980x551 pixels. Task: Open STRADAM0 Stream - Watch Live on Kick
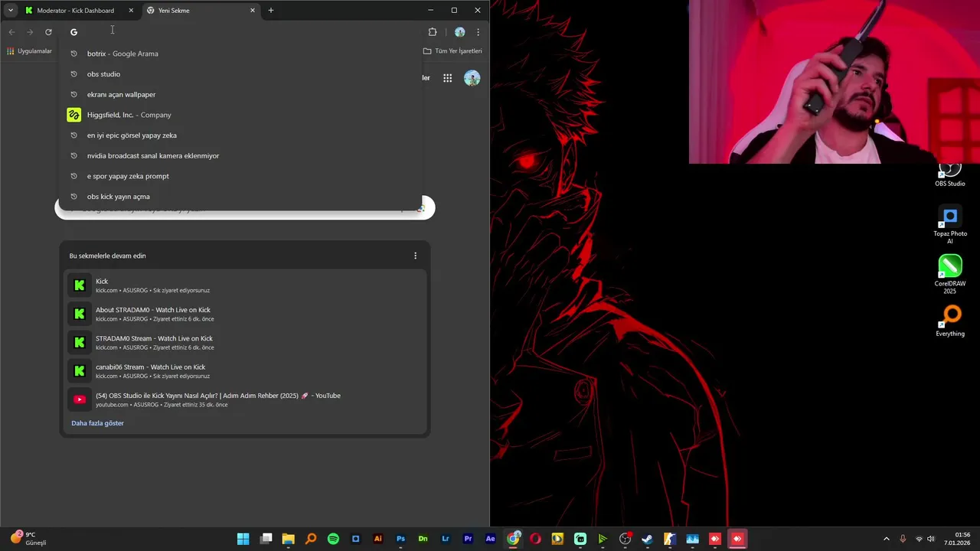[x=245, y=342]
